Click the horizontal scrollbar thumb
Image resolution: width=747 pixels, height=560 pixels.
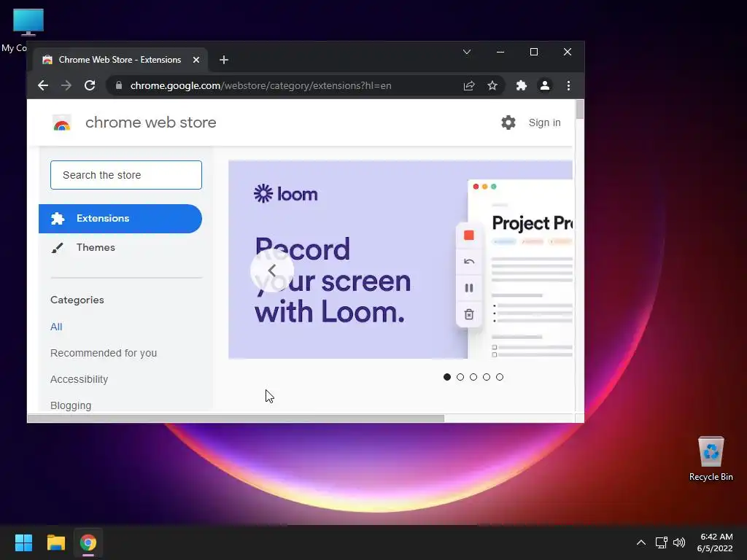tap(236, 419)
